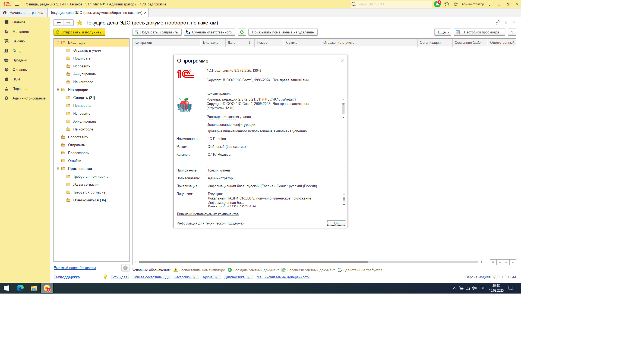644x343 pixels.
Task: Open the history clock icon
Action: point(447,4)
